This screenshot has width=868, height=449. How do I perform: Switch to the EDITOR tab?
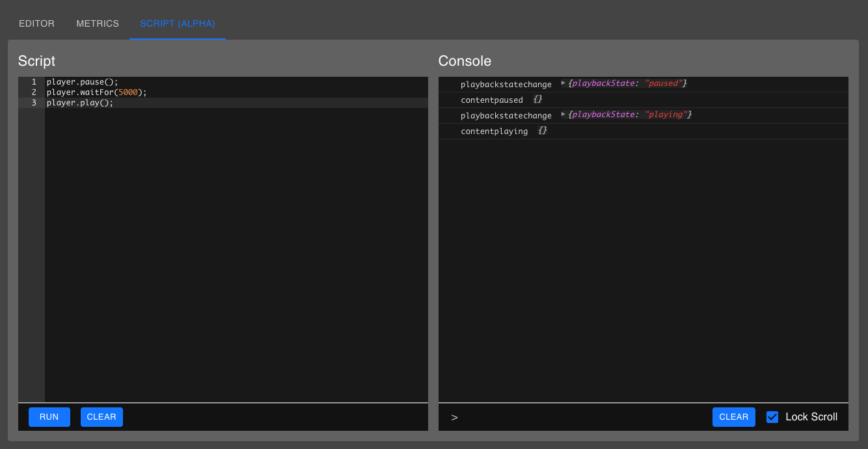(x=36, y=23)
